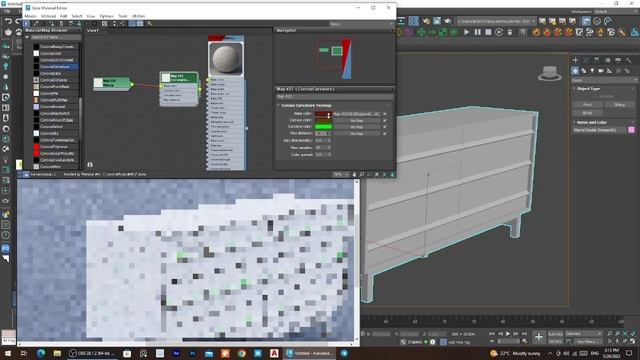The width and height of the screenshot is (640, 360).
Task: Click the Auto Key button
Action: pyautogui.click(x=555, y=334)
